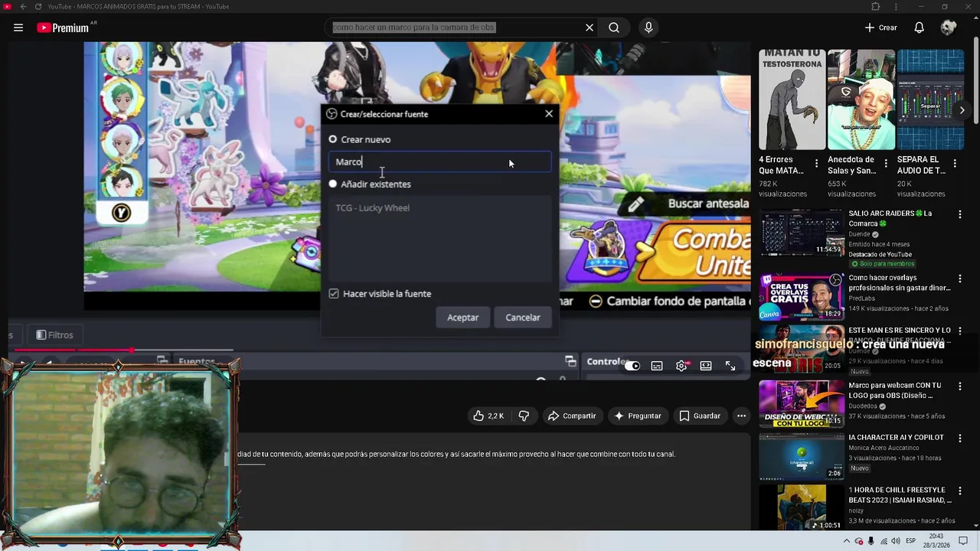Reload the page with refresh icon
The image size is (980, 551).
(x=38, y=7)
